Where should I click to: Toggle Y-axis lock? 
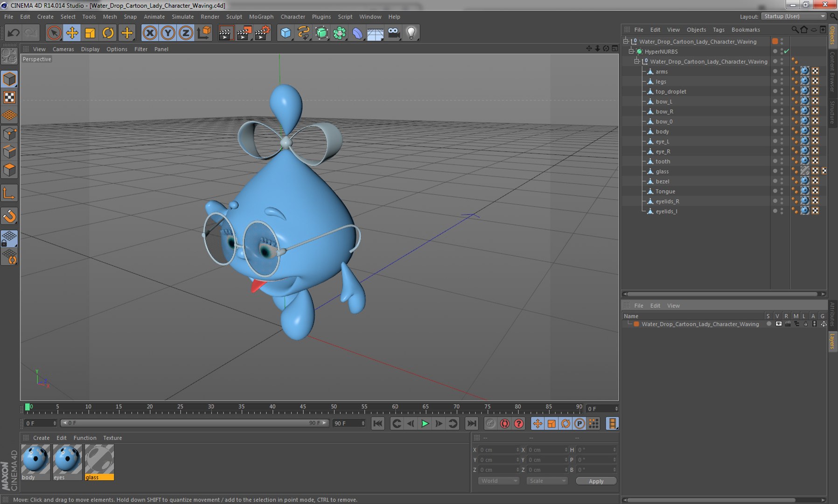pos(168,33)
